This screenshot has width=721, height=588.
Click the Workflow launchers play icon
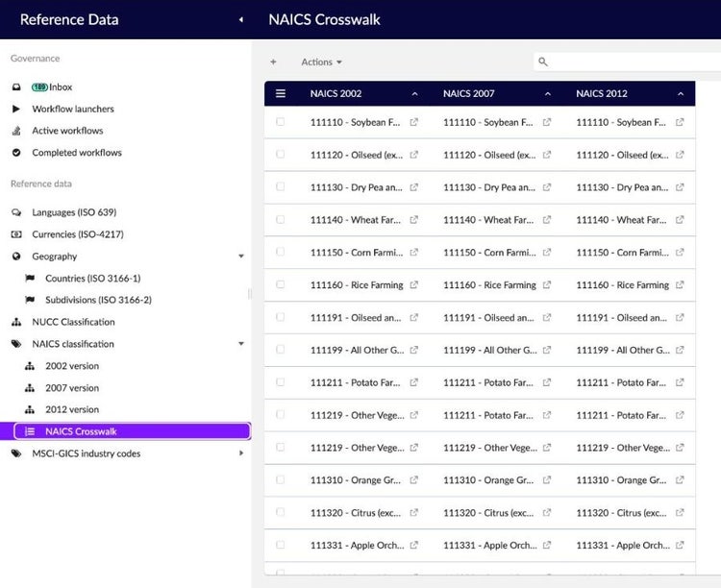pyautogui.click(x=16, y=109)
